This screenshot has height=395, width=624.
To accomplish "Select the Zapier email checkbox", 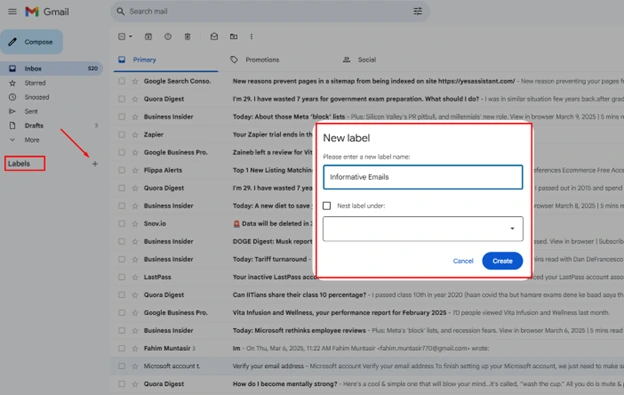I will (x=121, y=134).
